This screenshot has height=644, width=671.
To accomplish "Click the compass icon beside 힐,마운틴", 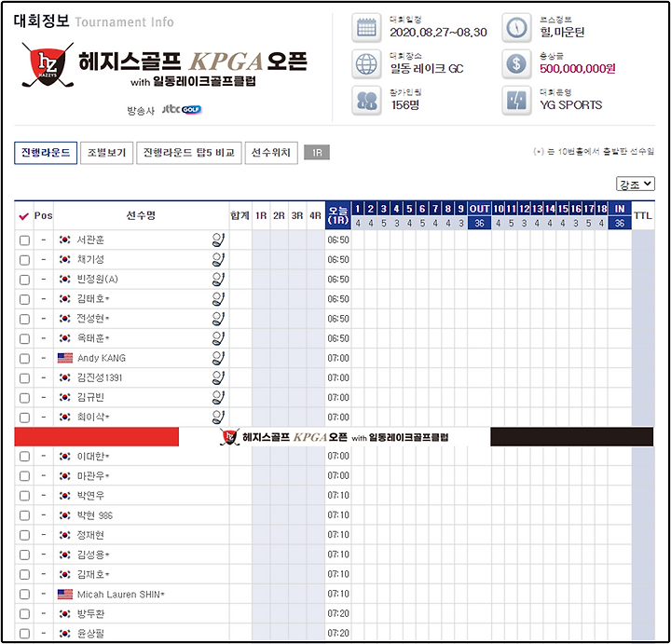I will click(516, 28).
